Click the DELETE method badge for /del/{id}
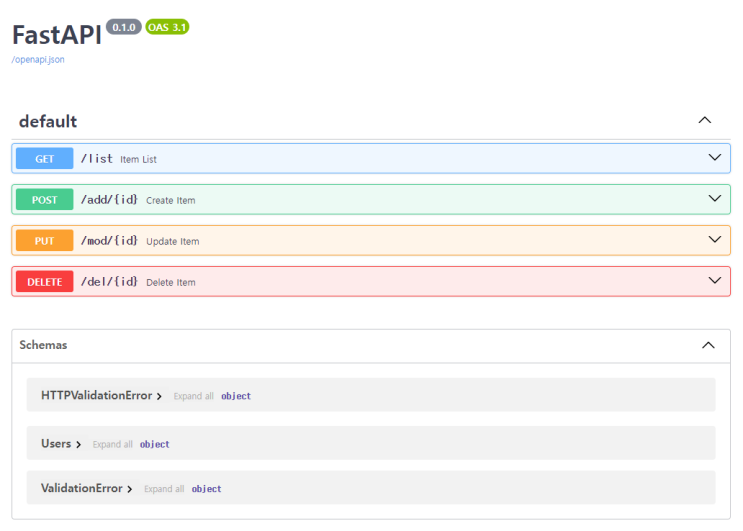The image size is (743, 531). click(45, 282)
